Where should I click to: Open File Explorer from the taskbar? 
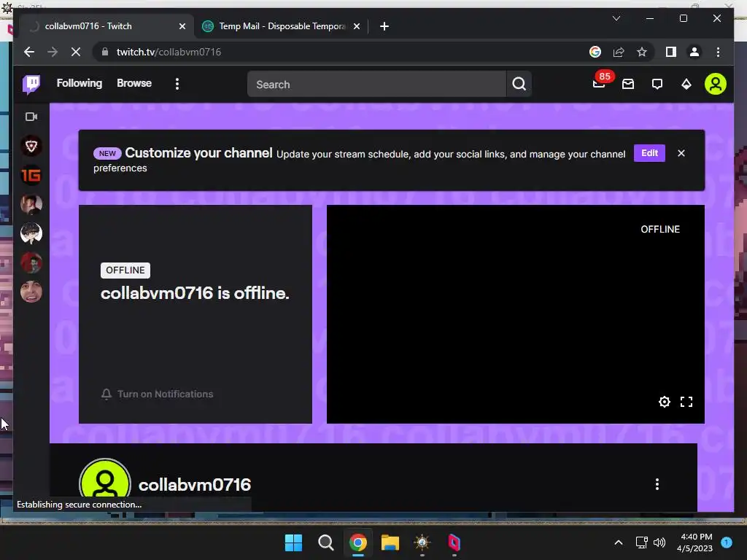390,542
